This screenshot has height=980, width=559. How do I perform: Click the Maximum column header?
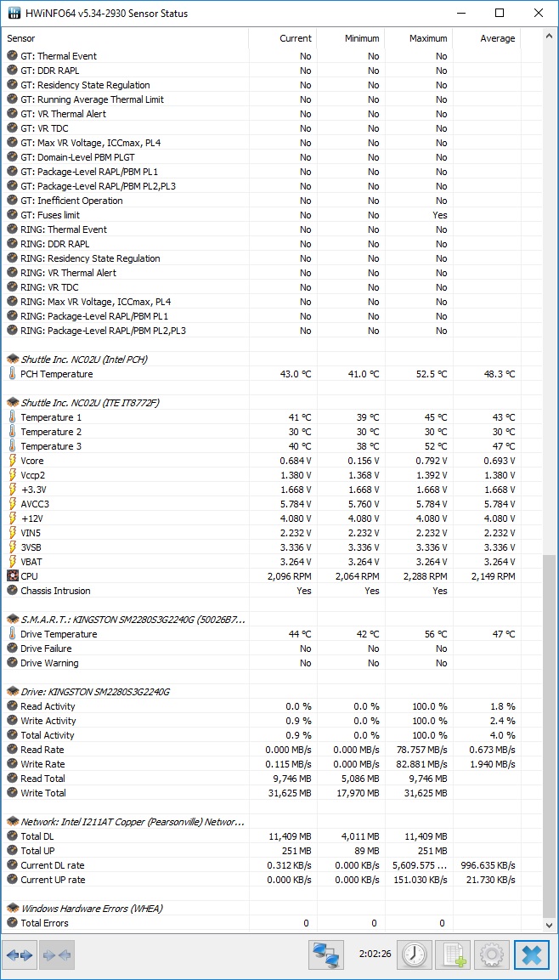(419, 38)
